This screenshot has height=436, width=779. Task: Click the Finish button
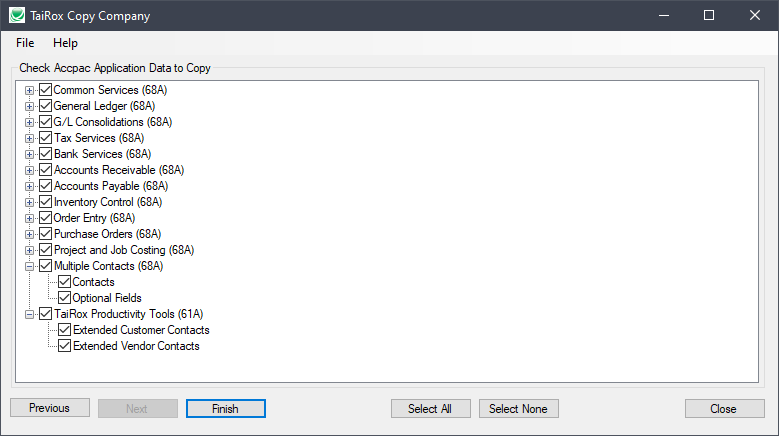[226, 409]
